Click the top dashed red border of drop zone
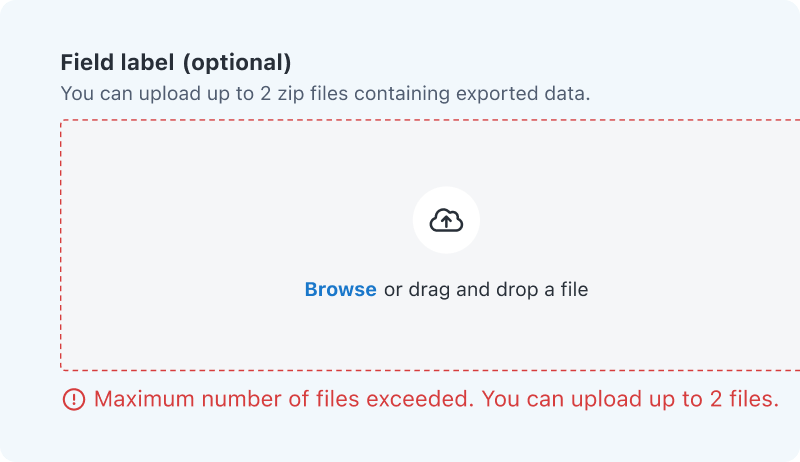Viewport: 800px width, 462px height. coord(400,121)
